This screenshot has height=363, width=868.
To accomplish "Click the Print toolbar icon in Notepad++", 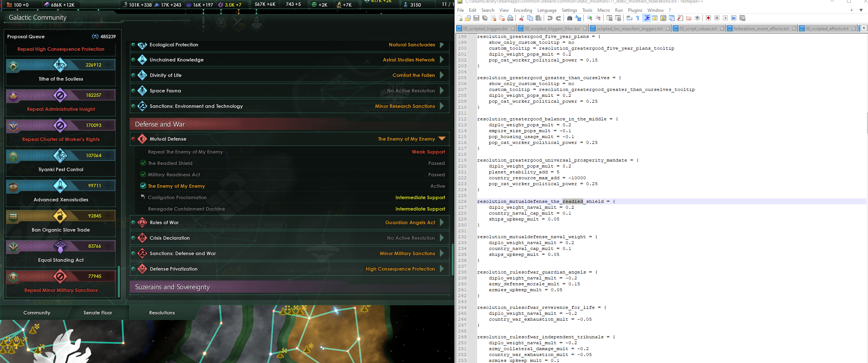I will click(510, 18).
